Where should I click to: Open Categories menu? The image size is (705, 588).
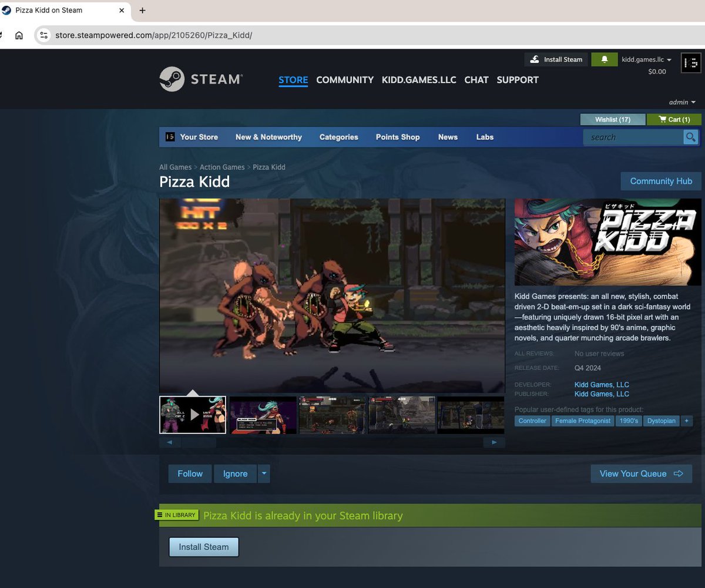pos(339,137)
